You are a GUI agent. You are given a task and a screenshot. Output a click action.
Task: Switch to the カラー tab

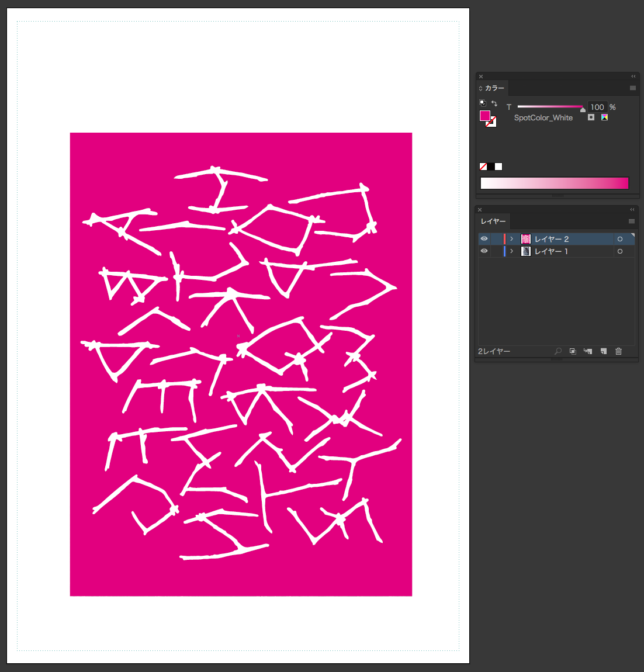pyautogui.click(x=494, y=88)
